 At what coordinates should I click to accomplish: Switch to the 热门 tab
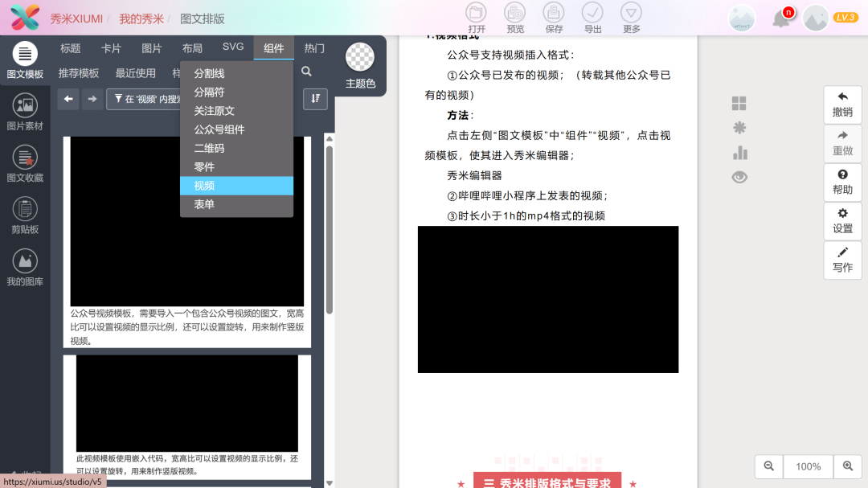click(x=314, y=48)
